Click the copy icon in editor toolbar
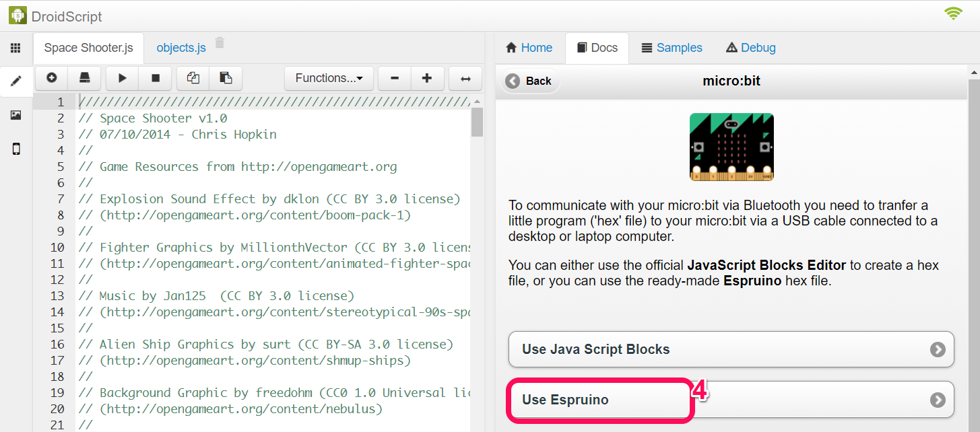The height and width of the screenshot is (432, 980). coord(193,78)
